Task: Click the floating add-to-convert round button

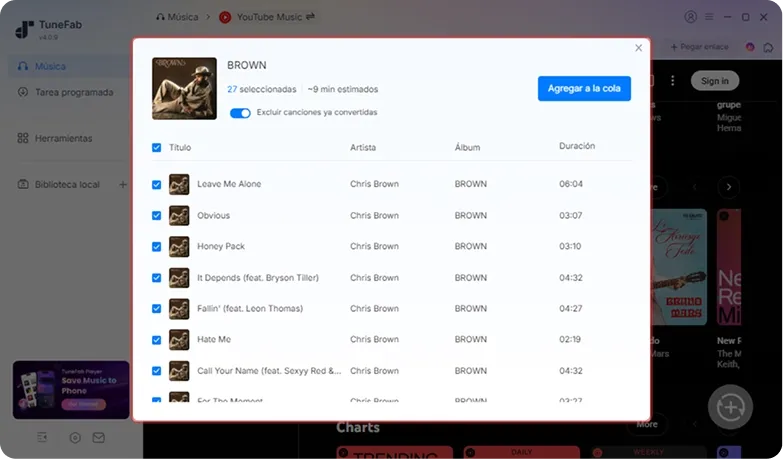Action: [x=730, y=407]
